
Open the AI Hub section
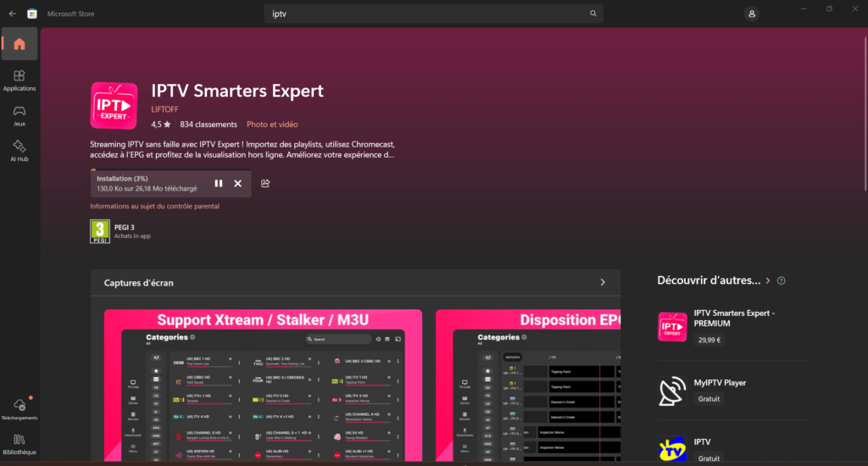[x=19, y=151]
